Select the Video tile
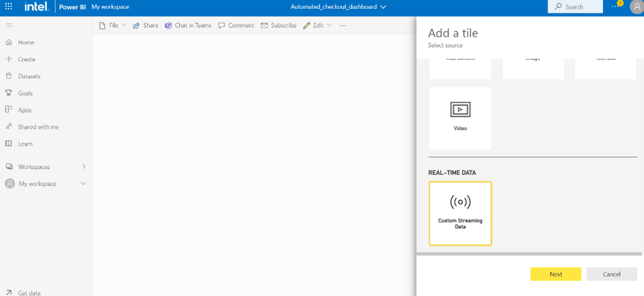The width and height of the screenshot is (644, 296). coord(460,118)
